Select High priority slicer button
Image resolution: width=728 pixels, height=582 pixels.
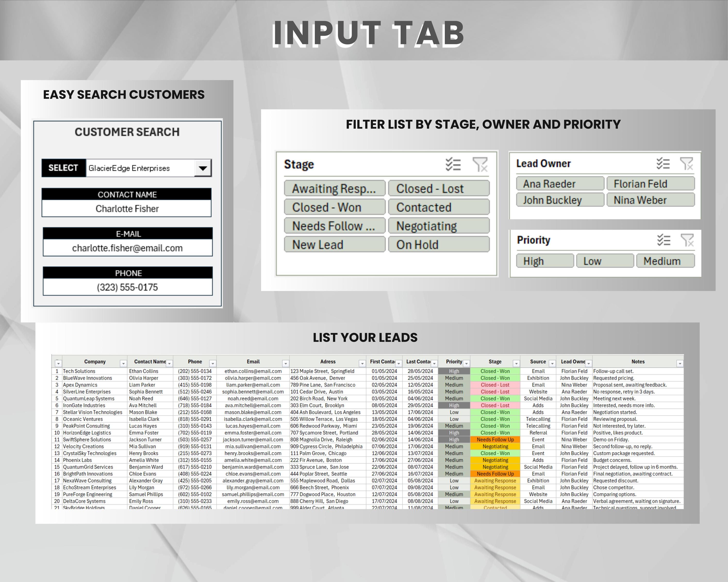click(545, 261)
